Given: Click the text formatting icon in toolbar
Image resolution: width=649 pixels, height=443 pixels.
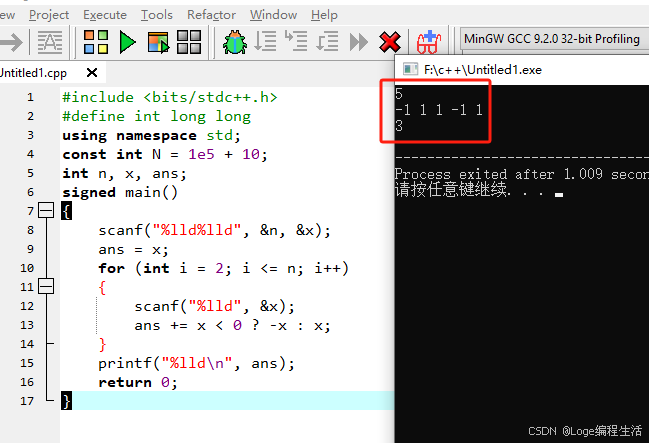Looking at the screenshot, I should click(x=50, y=42).
